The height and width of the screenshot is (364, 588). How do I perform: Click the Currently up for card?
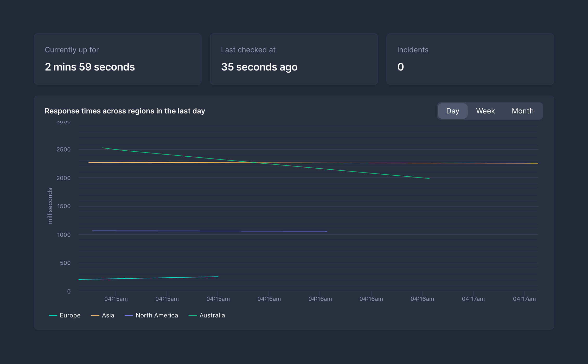point(118,59)
